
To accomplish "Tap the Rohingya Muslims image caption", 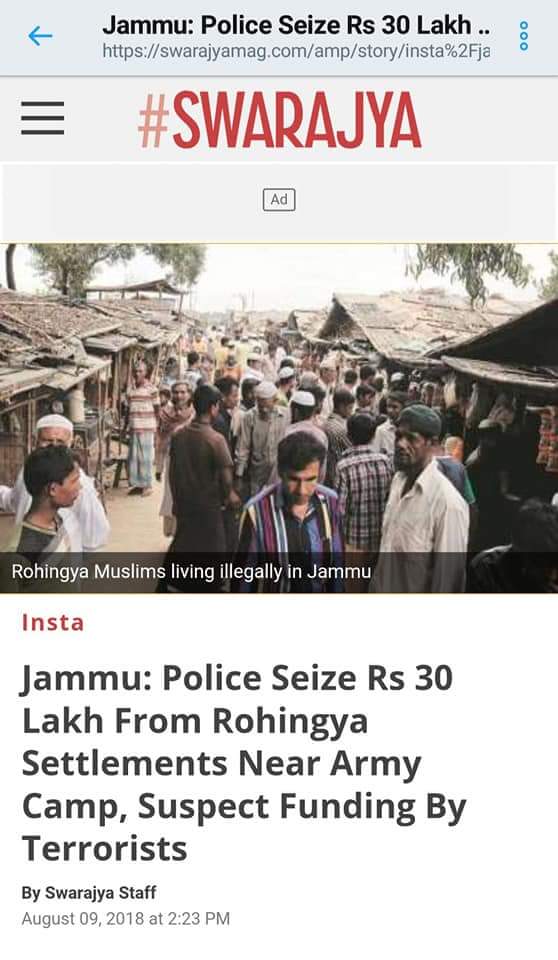I will (191, 572).
